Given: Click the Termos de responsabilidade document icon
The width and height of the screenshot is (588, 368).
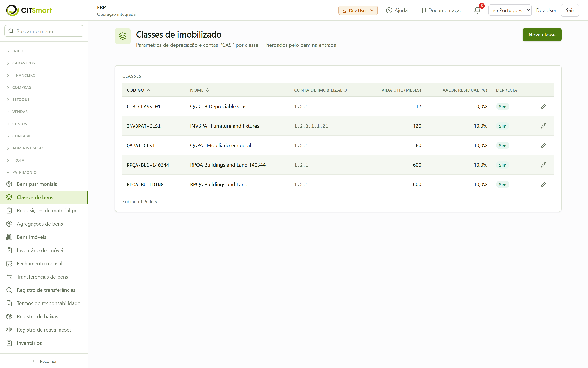Looking at the screenshot, I should (9, 303).
